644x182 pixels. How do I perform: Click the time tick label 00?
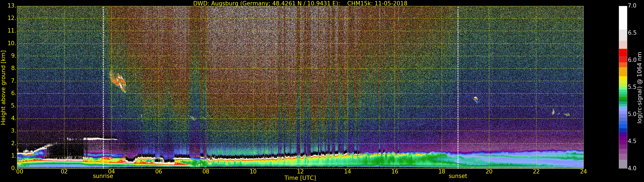(x=20, y=171)
